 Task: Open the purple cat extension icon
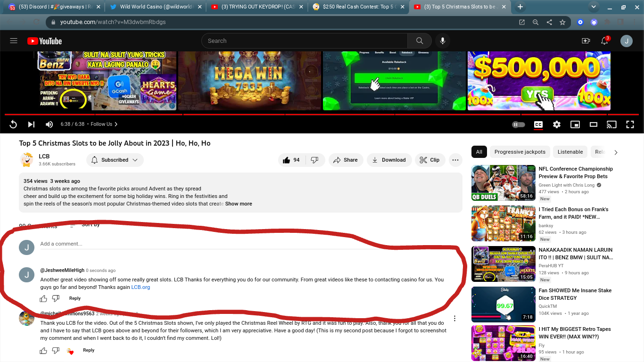point(594,22)
